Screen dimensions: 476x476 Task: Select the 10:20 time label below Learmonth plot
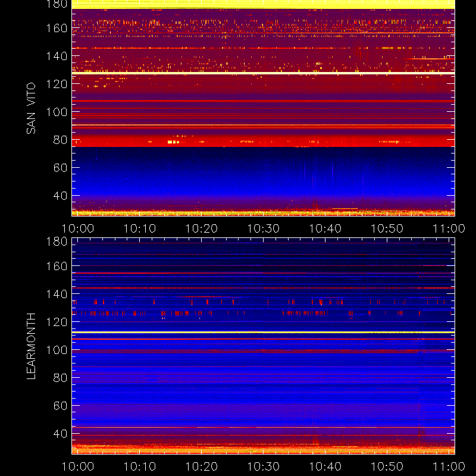(x=202, y=466)
